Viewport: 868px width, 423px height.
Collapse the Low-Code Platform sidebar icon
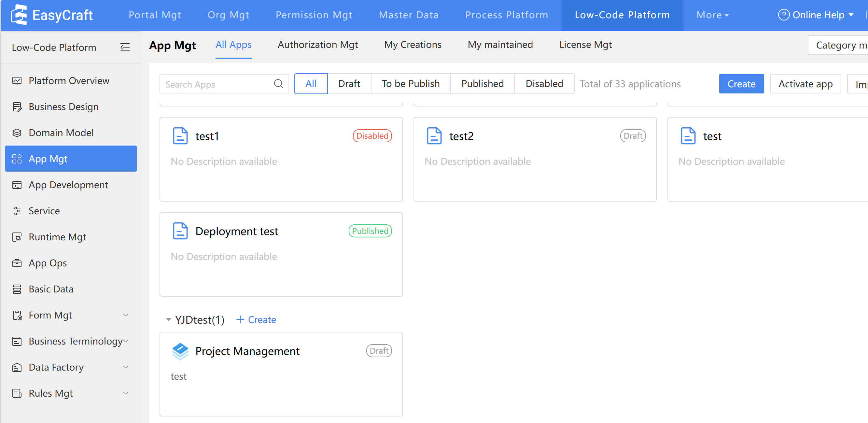[x=125, y=47]
